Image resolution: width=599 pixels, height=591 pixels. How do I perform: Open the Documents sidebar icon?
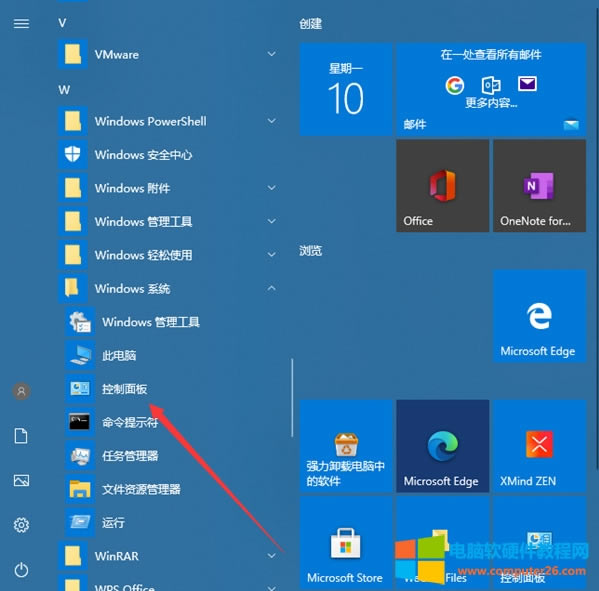point(21,436)
